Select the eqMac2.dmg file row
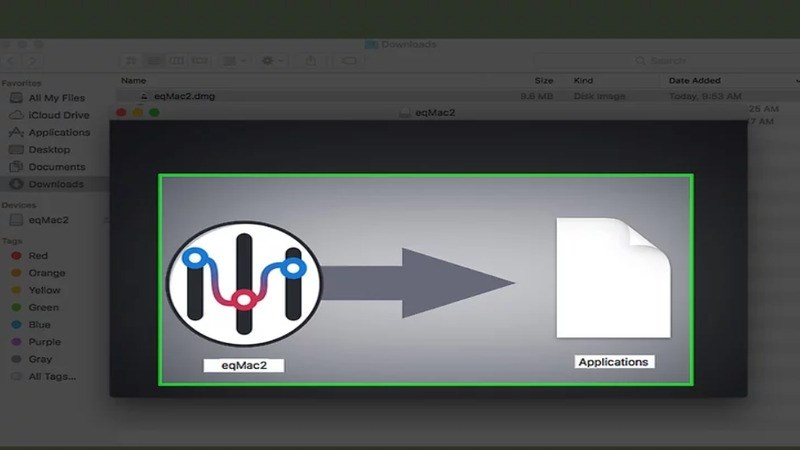 (x=458, y=96)
